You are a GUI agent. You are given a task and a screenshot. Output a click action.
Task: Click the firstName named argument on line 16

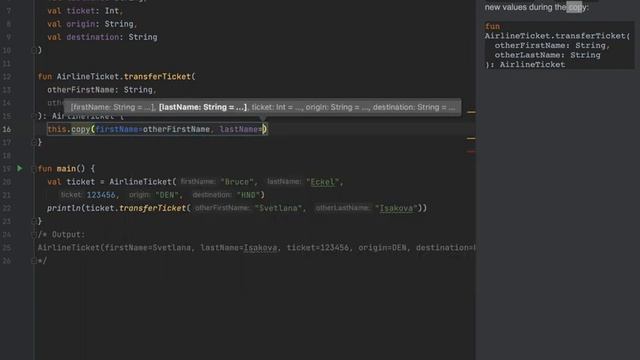pos(117,129)
